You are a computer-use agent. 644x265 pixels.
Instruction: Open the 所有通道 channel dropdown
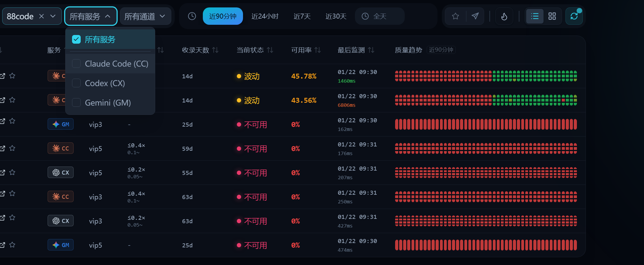[x=145, y=16]
